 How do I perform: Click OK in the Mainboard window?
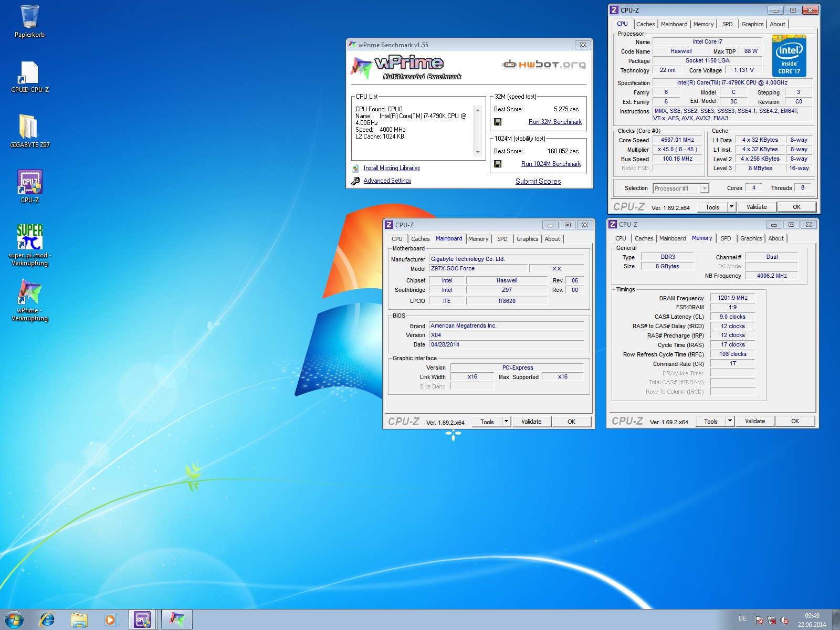[572, 422]
